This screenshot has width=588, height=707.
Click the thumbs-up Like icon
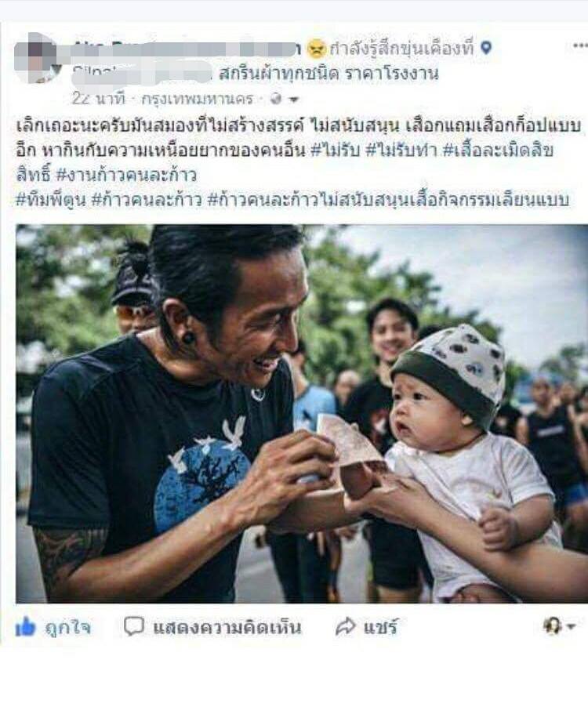[25, 626]
